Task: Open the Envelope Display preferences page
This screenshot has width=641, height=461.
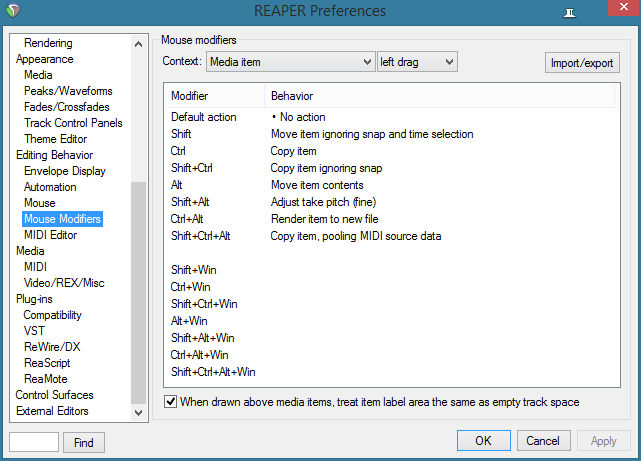Action: pos(64,171)
